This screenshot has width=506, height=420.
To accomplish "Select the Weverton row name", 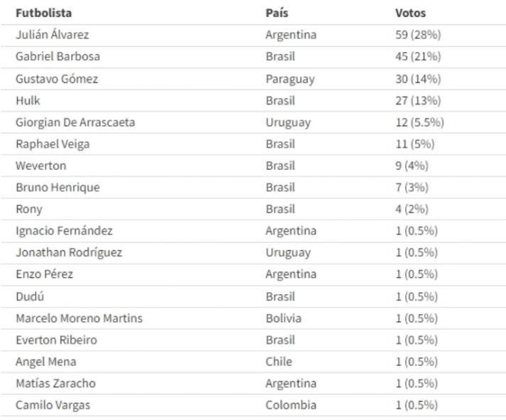I will tap(41, 166).
